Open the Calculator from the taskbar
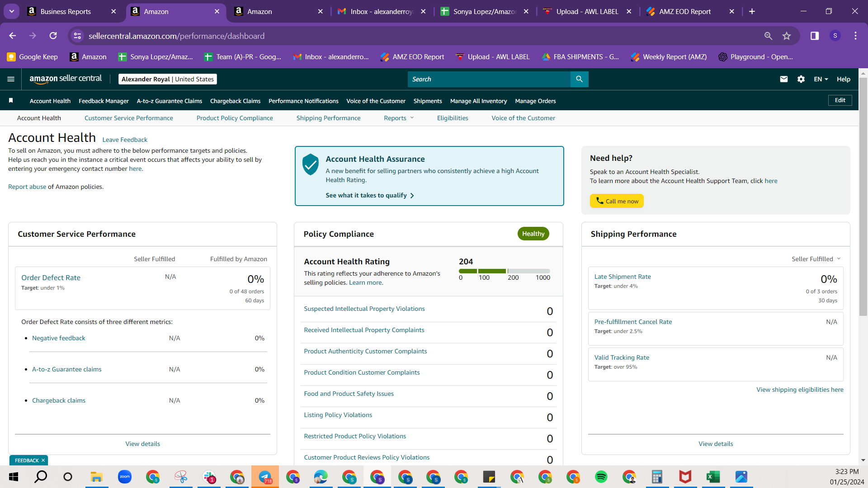This screenshot has width=868, height=488. coord(657,477)
